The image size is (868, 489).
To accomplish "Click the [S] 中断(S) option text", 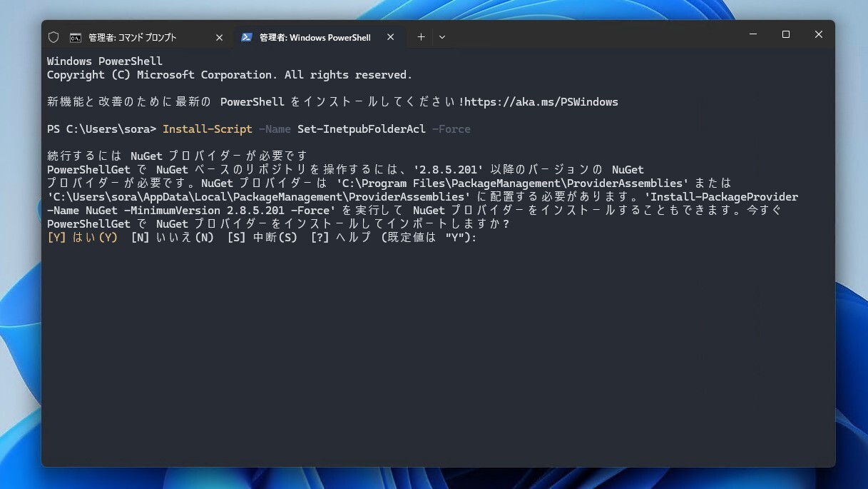I will [x=262, y=238].
